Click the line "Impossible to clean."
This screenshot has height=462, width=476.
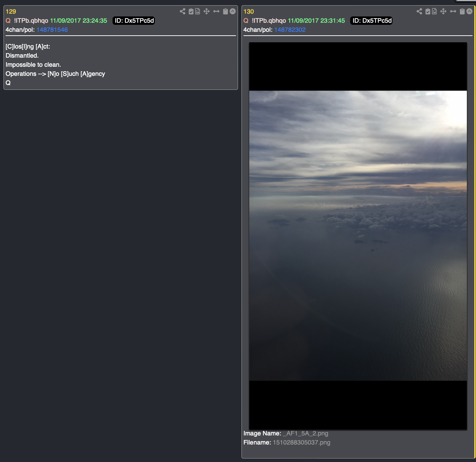click(x=33, y=65)
